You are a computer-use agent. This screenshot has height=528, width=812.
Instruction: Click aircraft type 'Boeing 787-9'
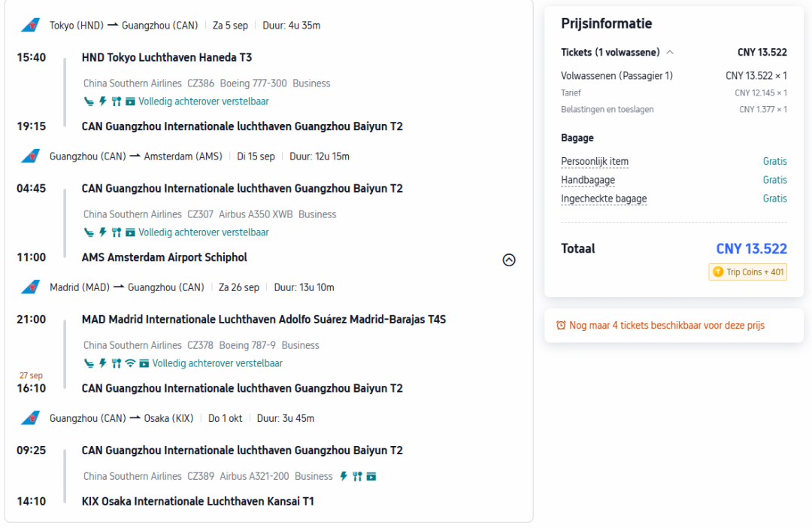(x=247, y=346)
